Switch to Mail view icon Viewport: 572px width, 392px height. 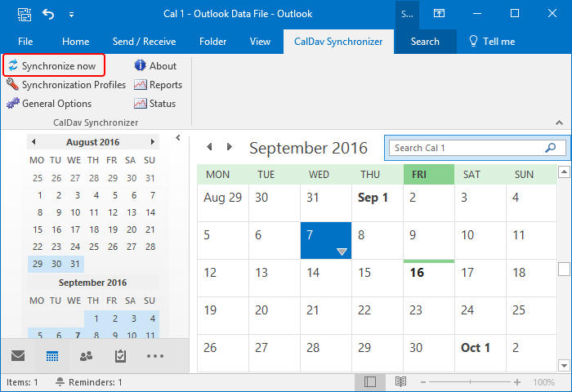pos(18,355)
